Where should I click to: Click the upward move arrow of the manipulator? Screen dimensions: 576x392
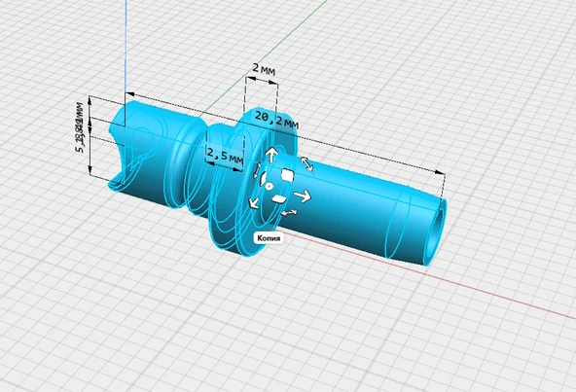271,155
